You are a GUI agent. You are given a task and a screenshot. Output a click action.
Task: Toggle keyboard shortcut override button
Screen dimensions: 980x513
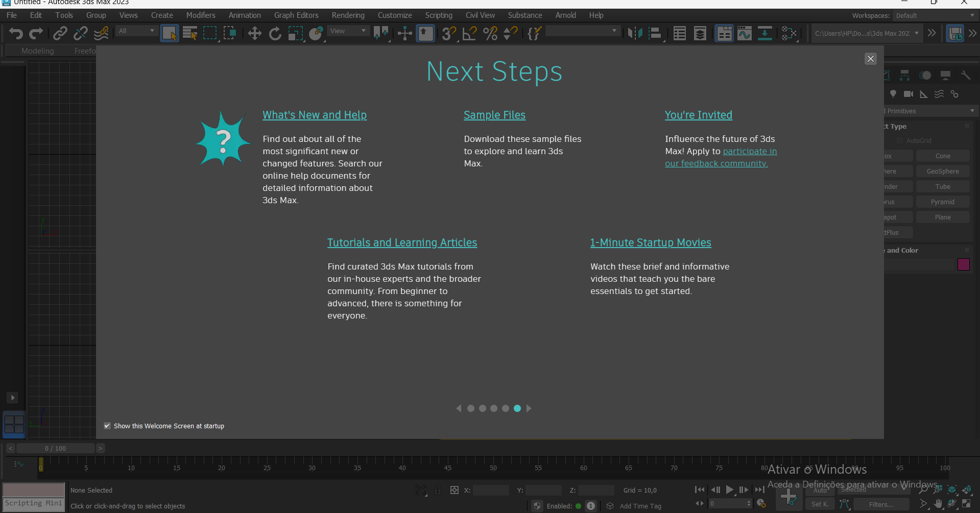[x=425, y=34]
